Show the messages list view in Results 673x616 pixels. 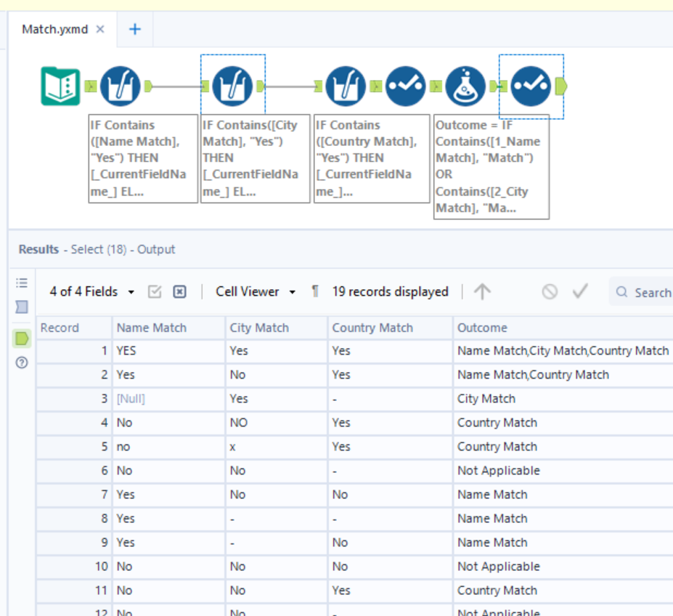pyautogui.click(x=22, y=283)
